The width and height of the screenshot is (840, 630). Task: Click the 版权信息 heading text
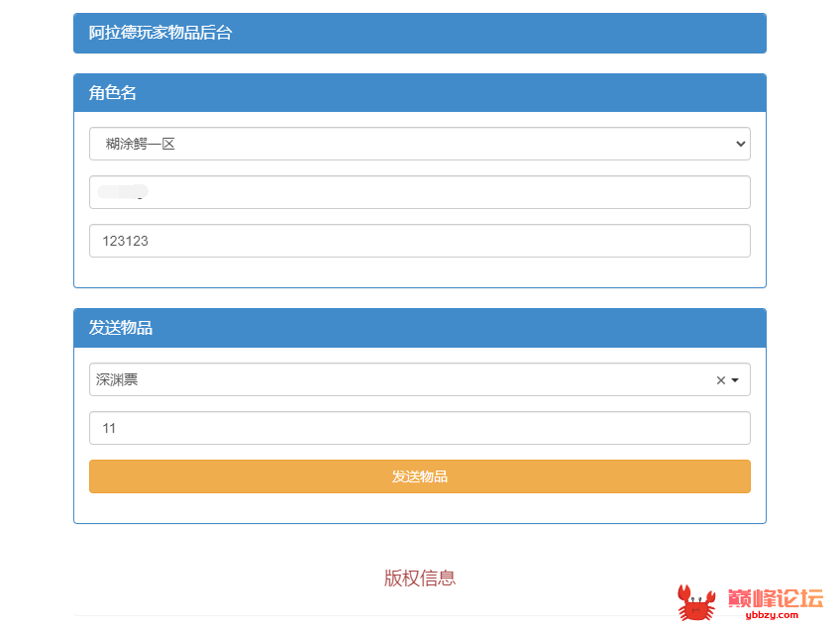419,578
